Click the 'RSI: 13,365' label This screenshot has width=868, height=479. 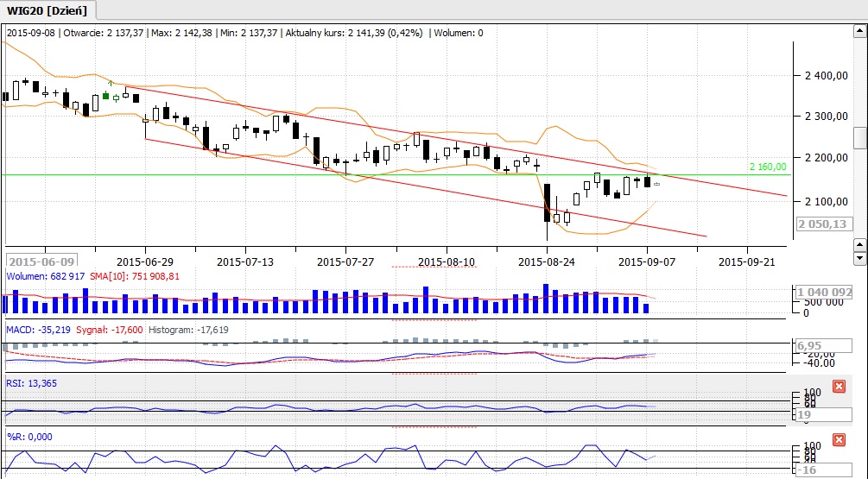click(x=32, y=383)
